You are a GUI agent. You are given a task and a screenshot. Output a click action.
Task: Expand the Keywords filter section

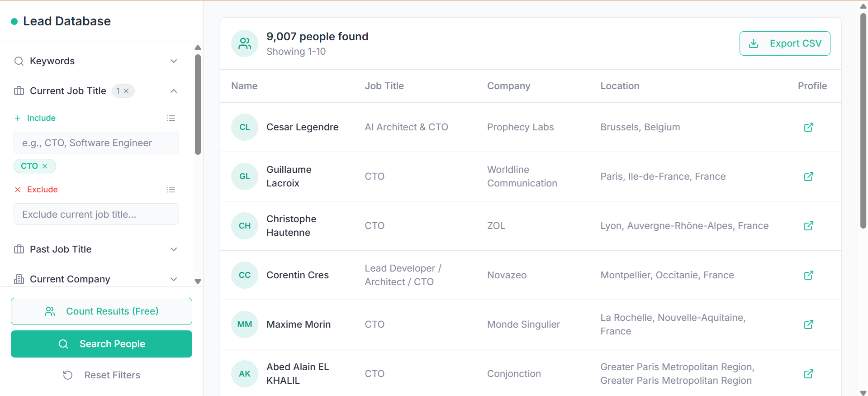click(173, 61)
